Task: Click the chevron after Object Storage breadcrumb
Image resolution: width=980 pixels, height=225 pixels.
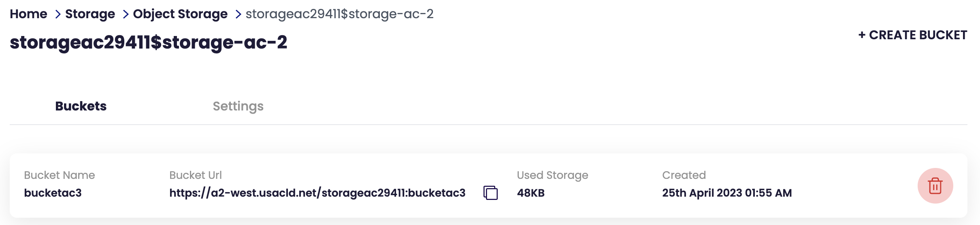Action: coord(238,14)
